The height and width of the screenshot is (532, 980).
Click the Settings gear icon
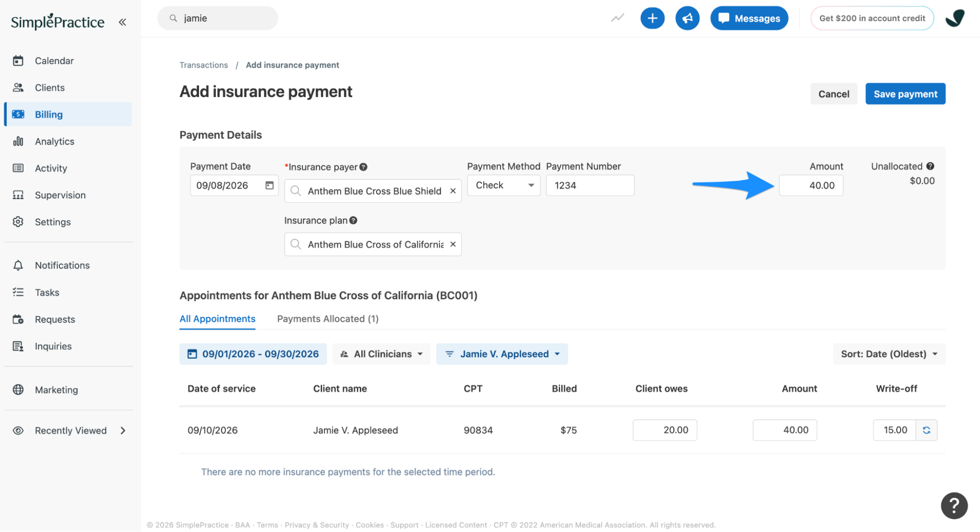(18, 222)
